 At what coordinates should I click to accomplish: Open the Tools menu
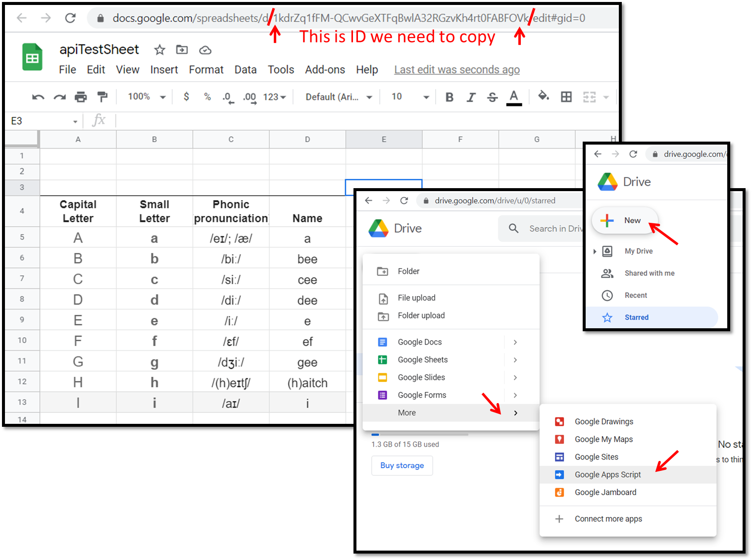(281, 70)
